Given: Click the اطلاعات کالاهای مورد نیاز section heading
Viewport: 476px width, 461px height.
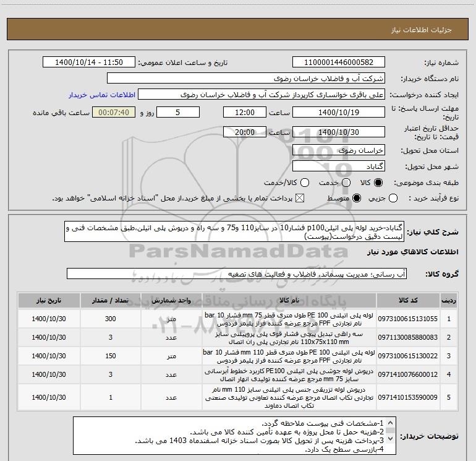Looking at the screenshot, I should tap(413, 252).
